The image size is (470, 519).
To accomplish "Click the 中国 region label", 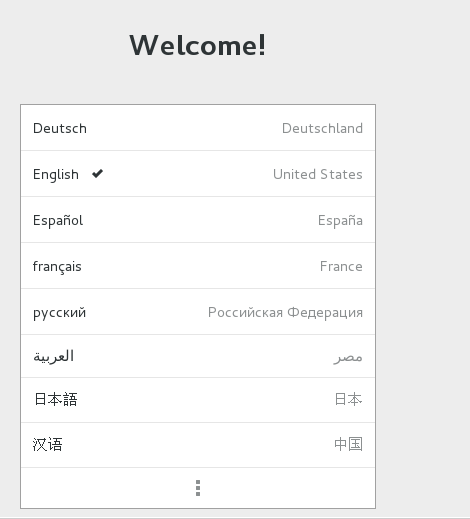I will coord(348,444).
